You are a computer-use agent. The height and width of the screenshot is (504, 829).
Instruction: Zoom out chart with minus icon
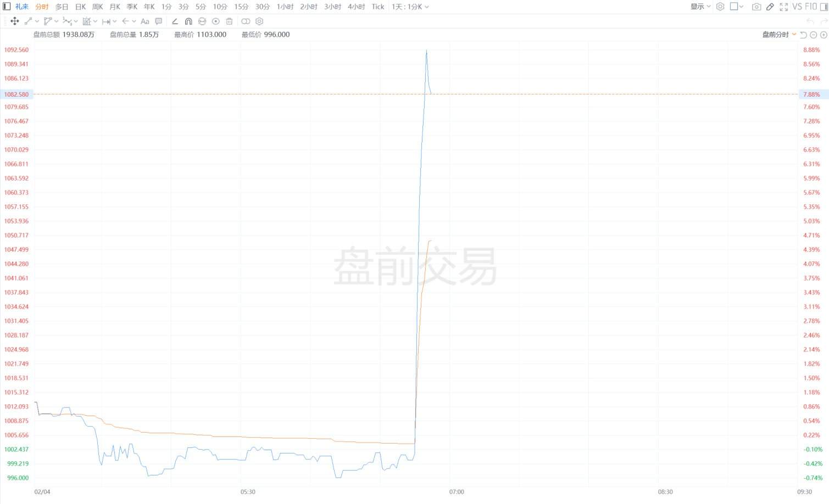814,35
